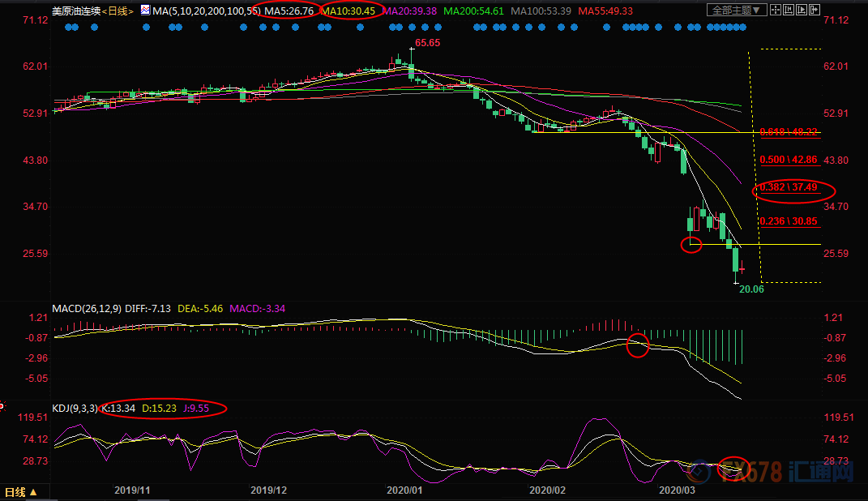Image resolution: width=868 pixels, height=501 pixels.
Task: Click the crosshair cursor icon
Action: (776, 10)
